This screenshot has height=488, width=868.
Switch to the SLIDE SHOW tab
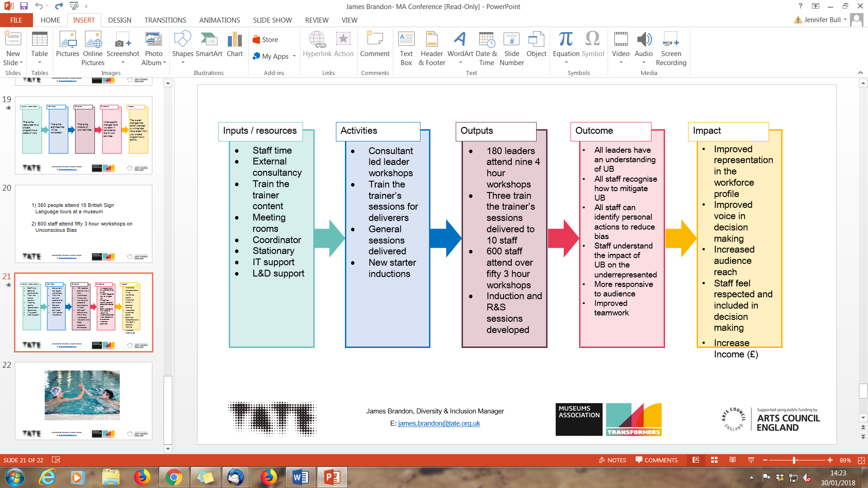[272, 20]
